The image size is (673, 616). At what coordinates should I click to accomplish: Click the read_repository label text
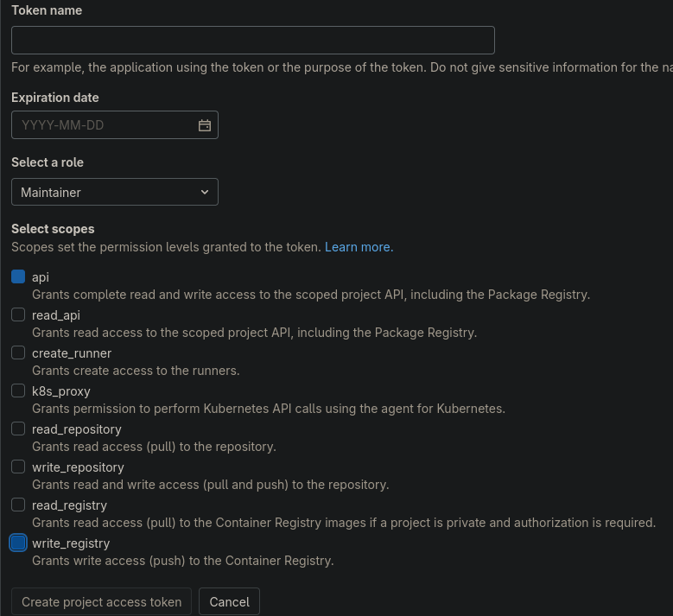[76, 429]
